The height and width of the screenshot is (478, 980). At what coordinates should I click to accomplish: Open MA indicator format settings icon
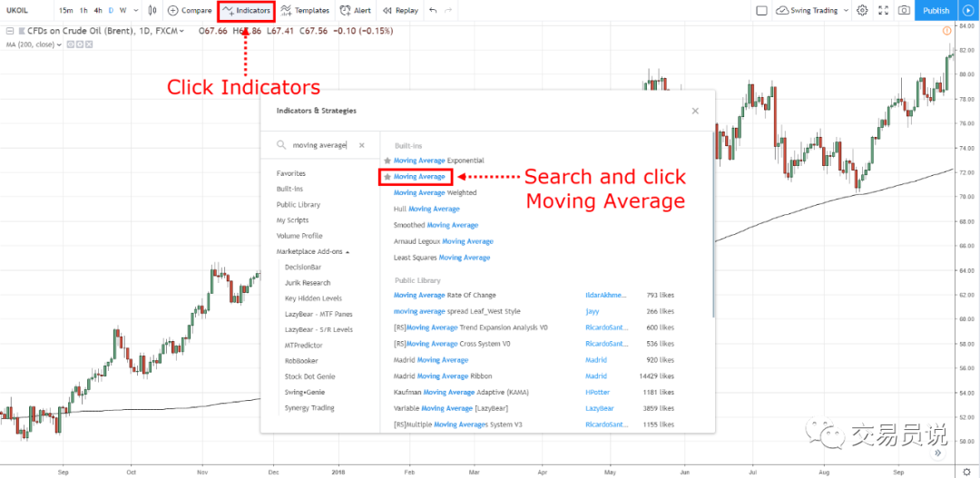click(80, 44)
